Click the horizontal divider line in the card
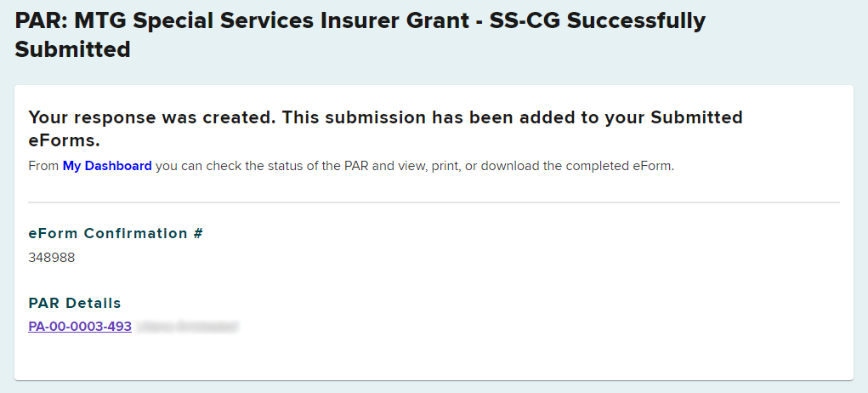The width and height of the screenshot is (868, 393). (x=434, y=202)
